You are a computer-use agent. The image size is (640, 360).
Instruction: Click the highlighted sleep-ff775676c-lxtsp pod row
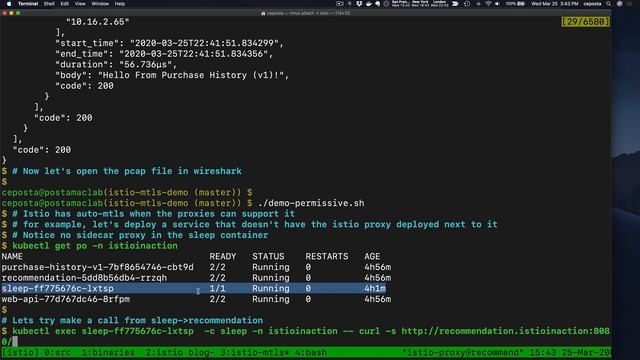(x=193, y=288)
